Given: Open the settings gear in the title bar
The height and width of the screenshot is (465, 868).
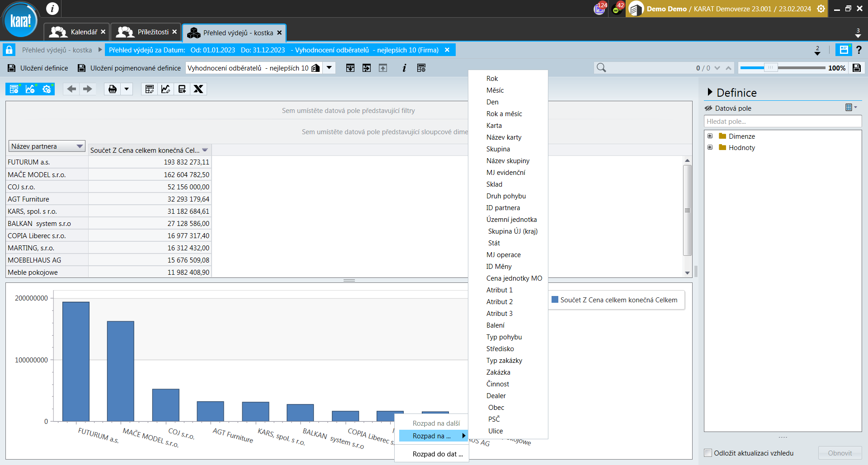Looking at the screenshot, I should click(x=821, y=9).
